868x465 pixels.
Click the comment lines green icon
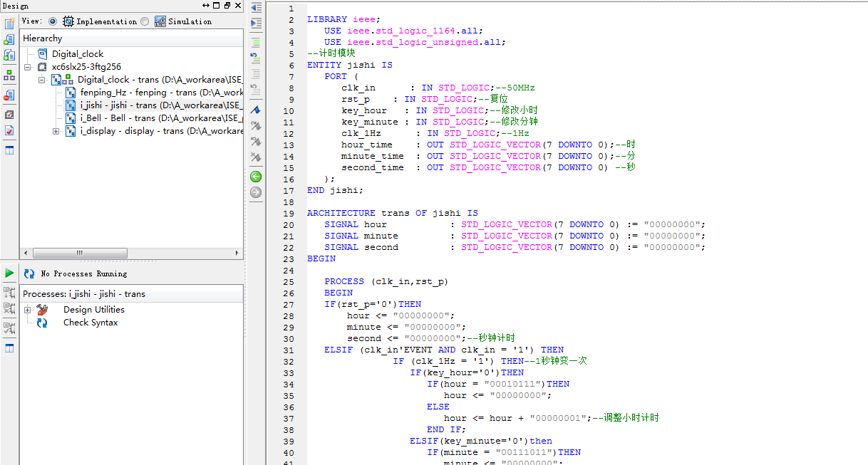[x=256, y=43]
